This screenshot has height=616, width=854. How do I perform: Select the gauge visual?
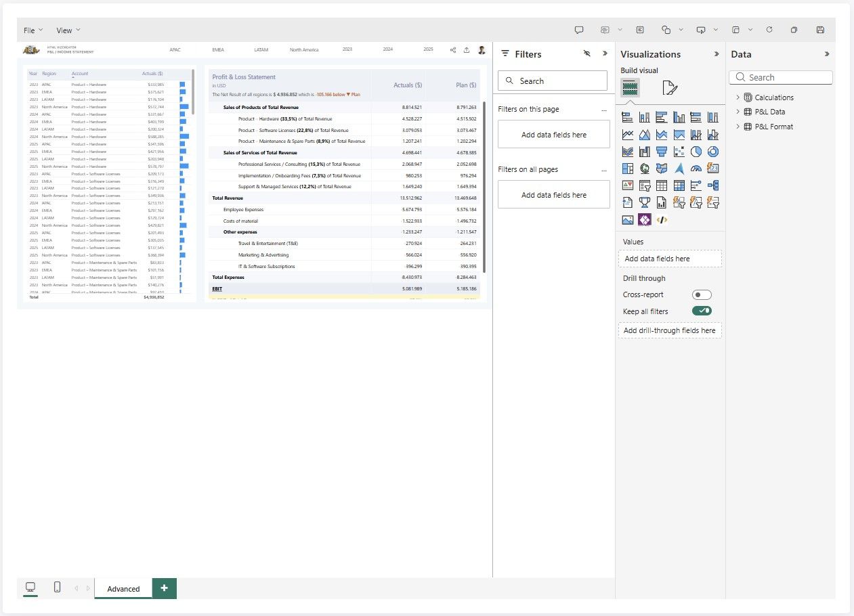tap(696, 168)
